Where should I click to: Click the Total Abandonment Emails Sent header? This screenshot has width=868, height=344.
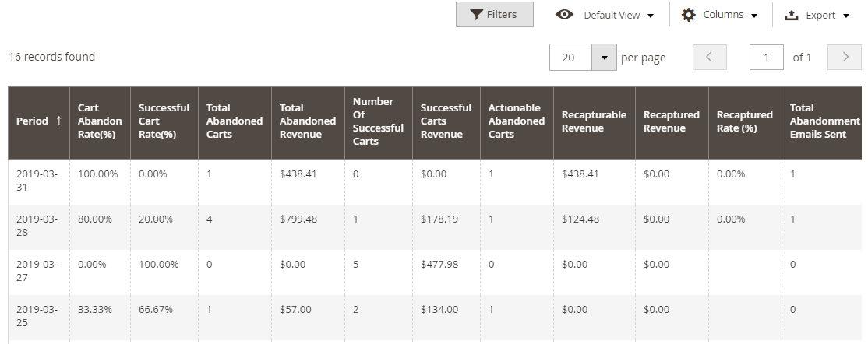pos(824,121)
